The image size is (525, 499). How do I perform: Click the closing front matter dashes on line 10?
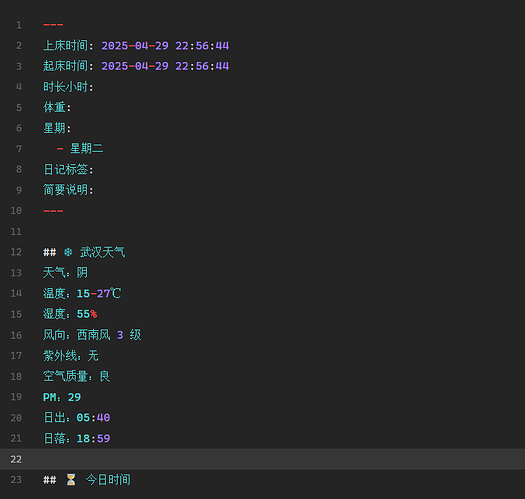[53, 211]
